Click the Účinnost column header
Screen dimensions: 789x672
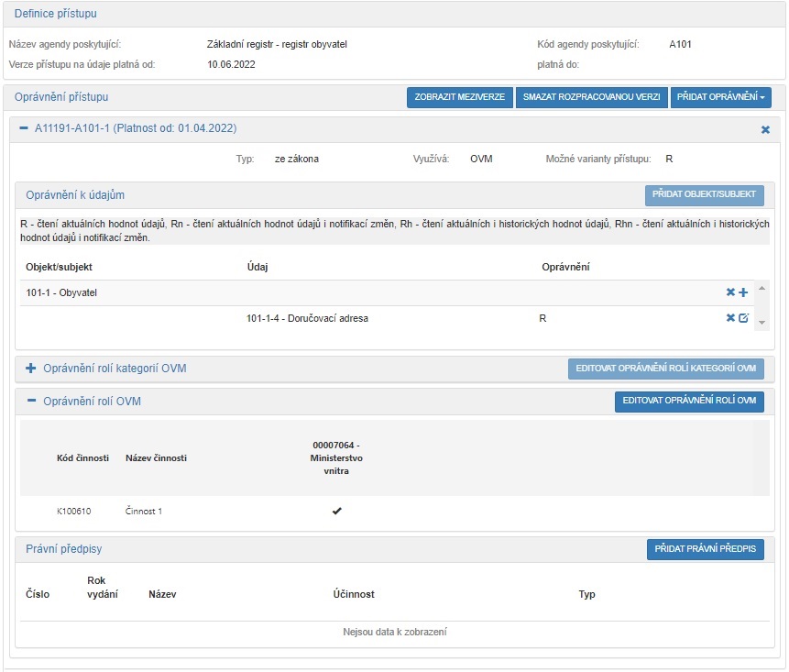(354, 594)
